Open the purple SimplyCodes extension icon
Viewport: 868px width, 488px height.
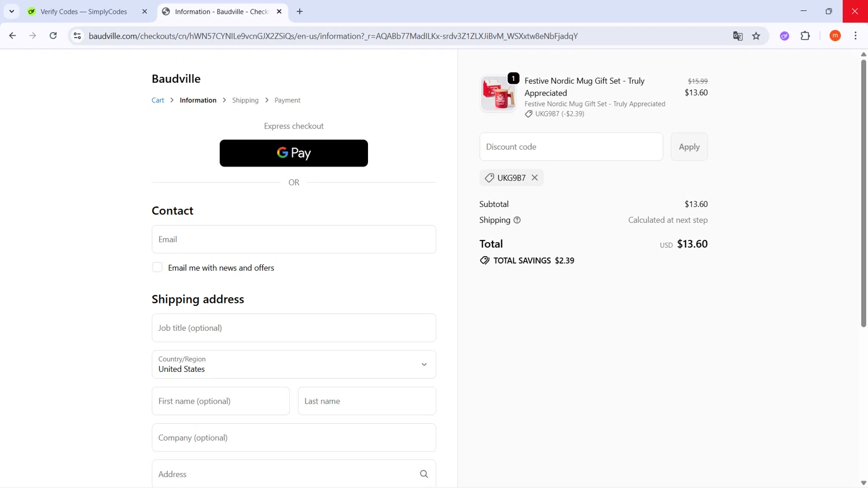tap(785, 36)
